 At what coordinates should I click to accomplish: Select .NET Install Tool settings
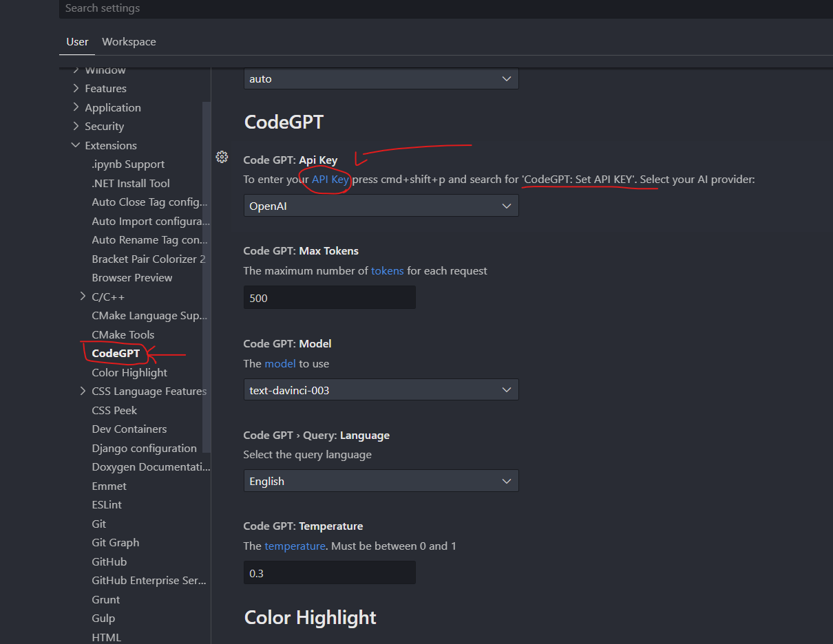coord(131,183)
